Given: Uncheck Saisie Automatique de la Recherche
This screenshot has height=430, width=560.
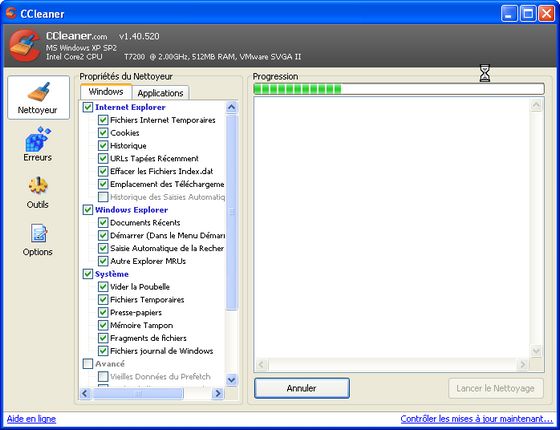Looking at the screenshot, I should tap(103, 249).
